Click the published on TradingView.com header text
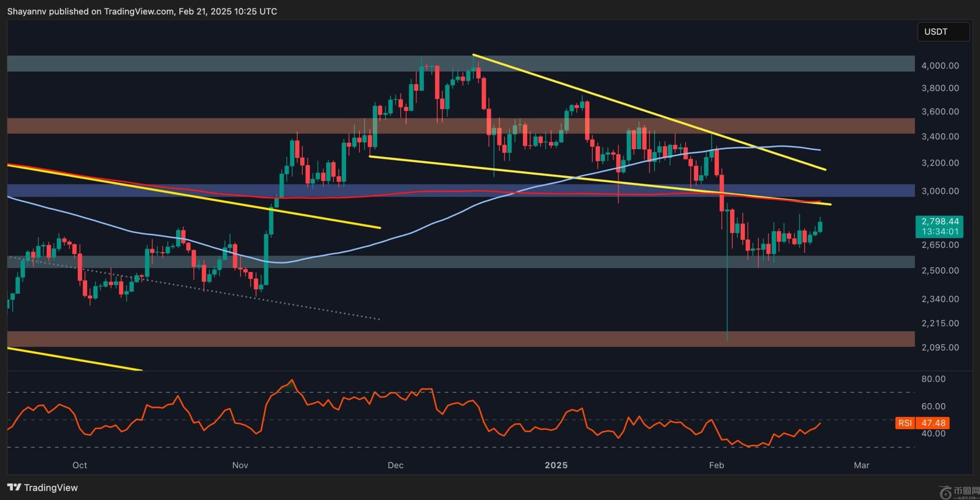The image size is (980, 500). pos(142,11)
